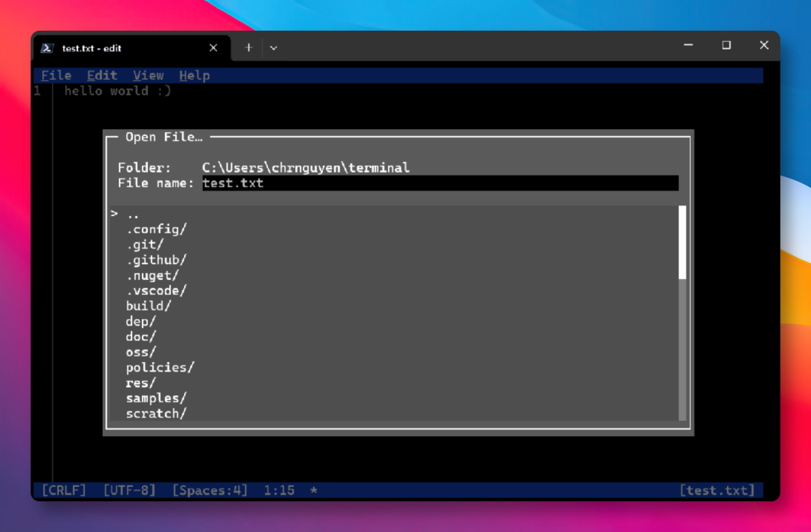
Task: Open the File menu
Action: click(56, 76)
